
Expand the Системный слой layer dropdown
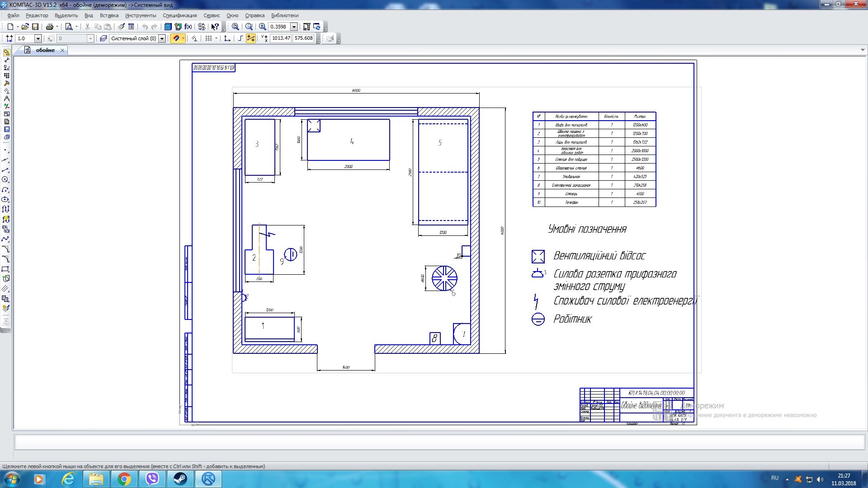tap(162, 38)
